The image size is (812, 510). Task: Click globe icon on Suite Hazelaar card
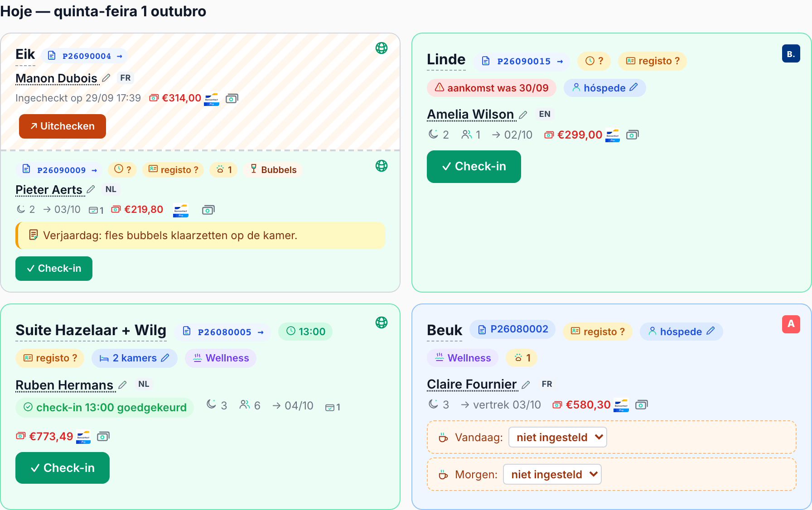pos(382,322)
